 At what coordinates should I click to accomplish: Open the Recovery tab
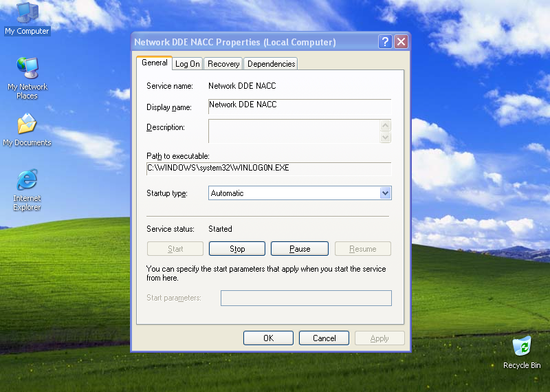coord(223,64)
